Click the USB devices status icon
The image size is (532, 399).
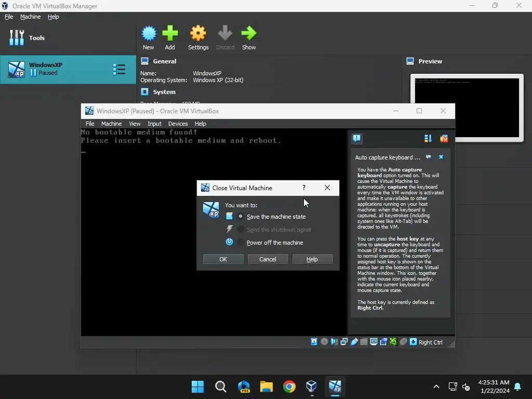pos(354,342)
